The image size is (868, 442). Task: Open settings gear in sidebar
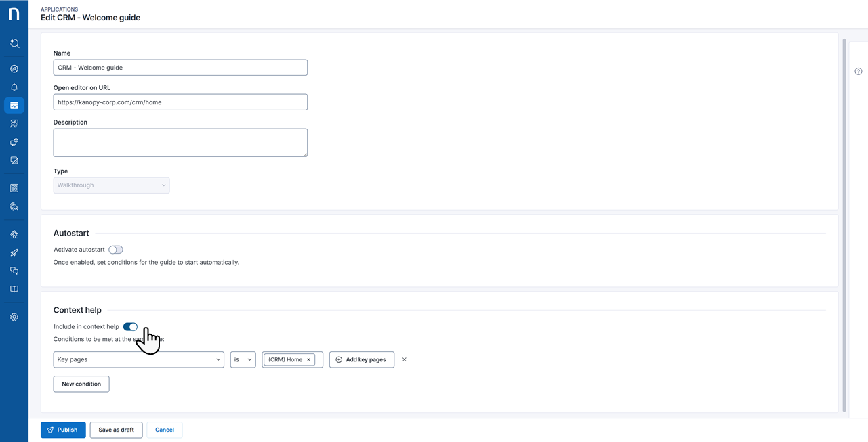point(14,317)
